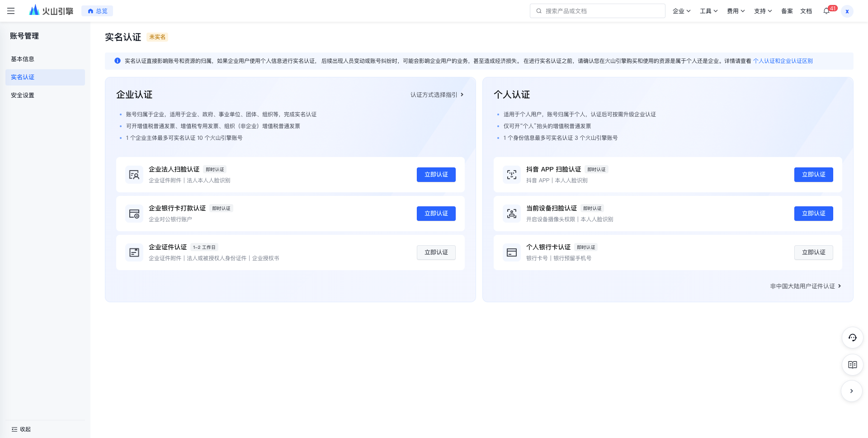Click the 抖音 APP 扫脸认证 scan icon
Viewport: 868px width, 438px height.
pos(512,175)
